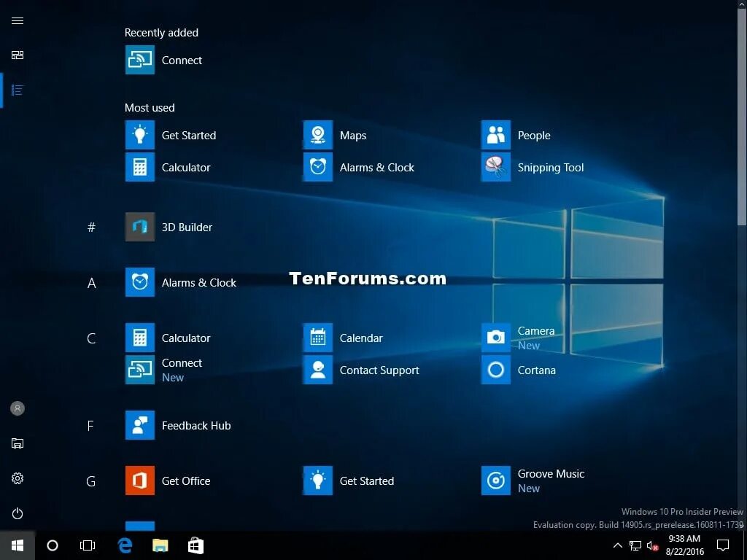Image resolution: width=747 pixels, height=560 pixels.
Task: Jump using the # letter header
Action: (91, 227)
